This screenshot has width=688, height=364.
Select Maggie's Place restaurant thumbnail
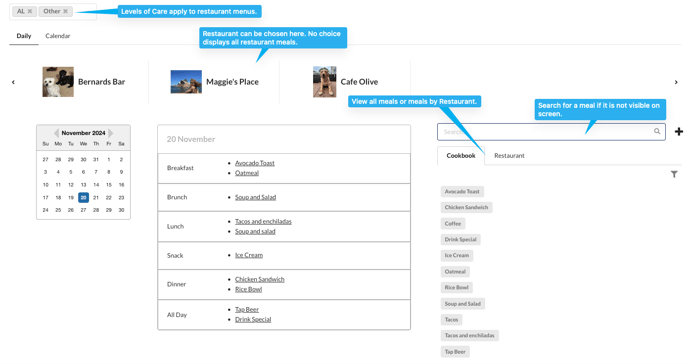coord(186,82)
